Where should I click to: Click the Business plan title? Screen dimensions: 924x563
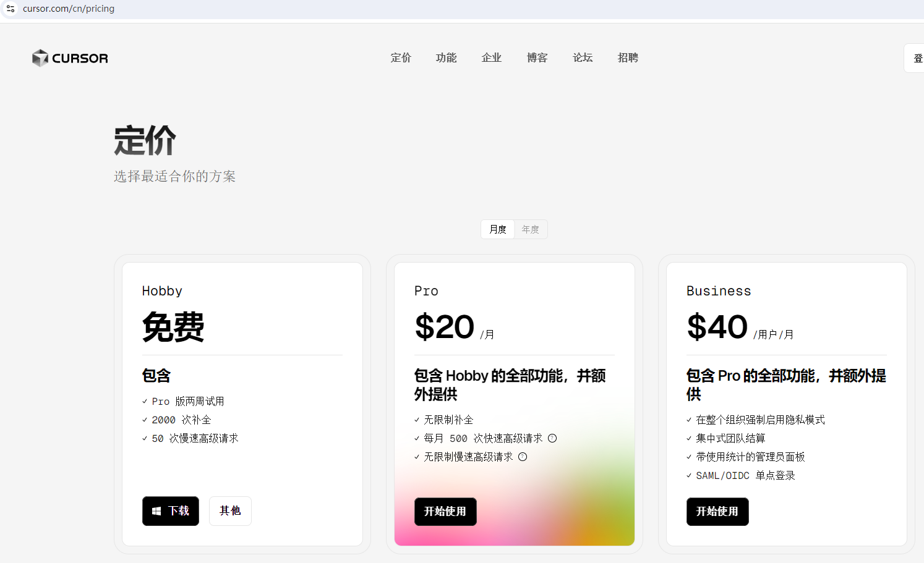(719, 291)
